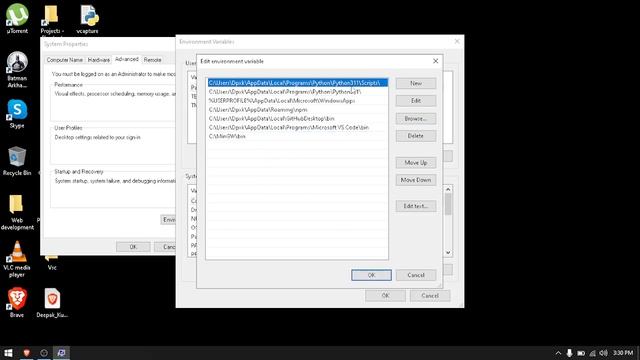This screenshot has height=360, width=640.
Task: Switch to the Hardware tab
Action: coord(99,60)
